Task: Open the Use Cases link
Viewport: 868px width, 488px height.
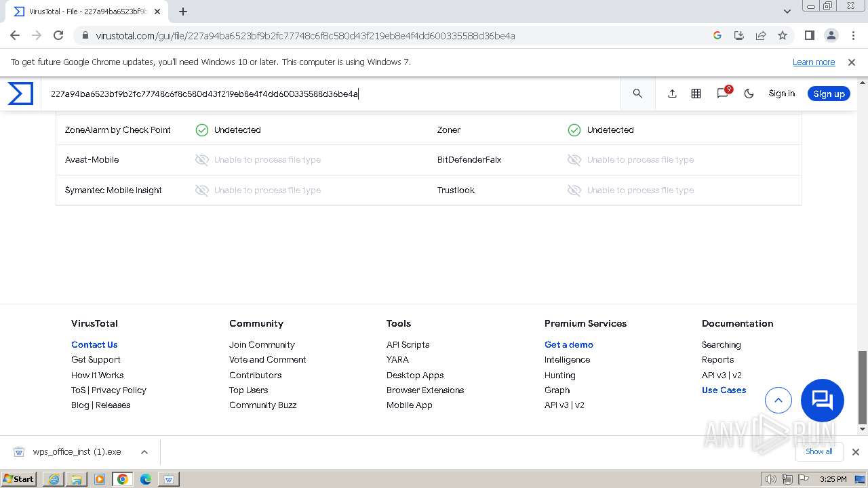Action: (724, 390)
